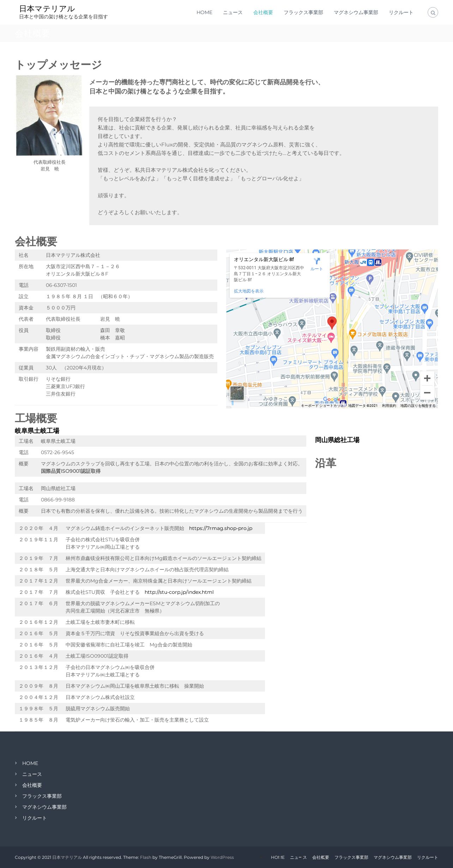
Task: Open フラックス事業部 in top navigation
Action: click(303, 12)
